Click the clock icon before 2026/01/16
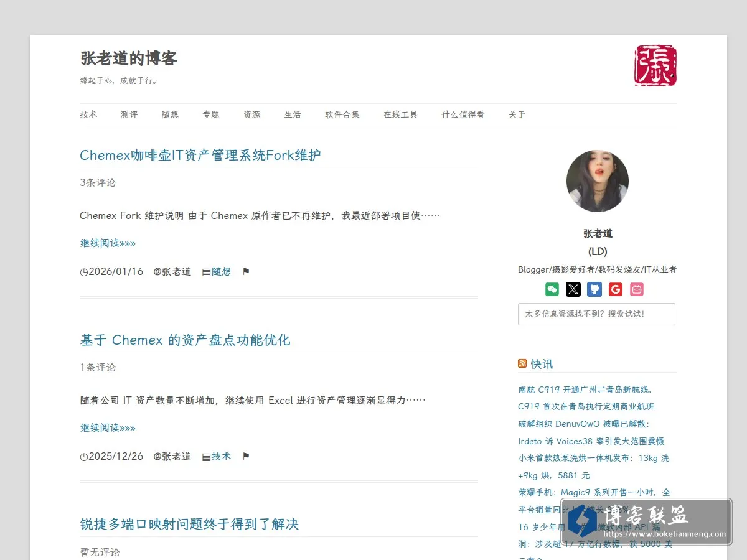The height and width of the screenshot is (560, 747). [x=84, y=272]
